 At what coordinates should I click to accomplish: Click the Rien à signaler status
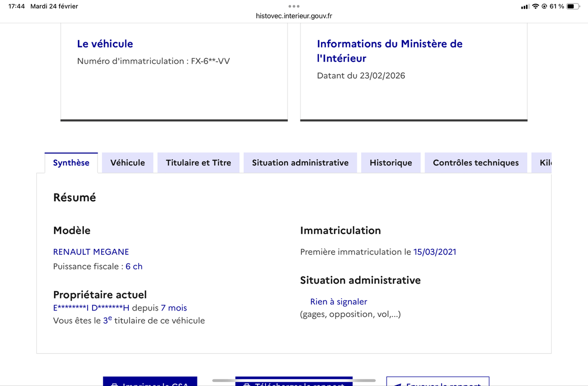click(339, 302)
